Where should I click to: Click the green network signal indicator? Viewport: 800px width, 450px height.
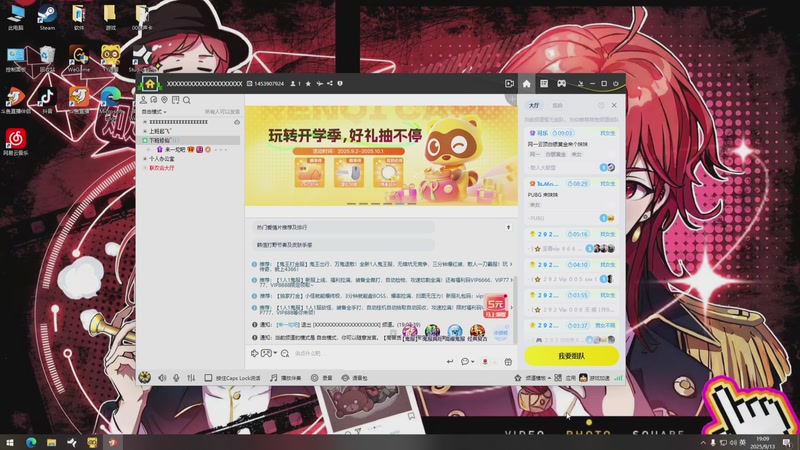tap(618, 378)
